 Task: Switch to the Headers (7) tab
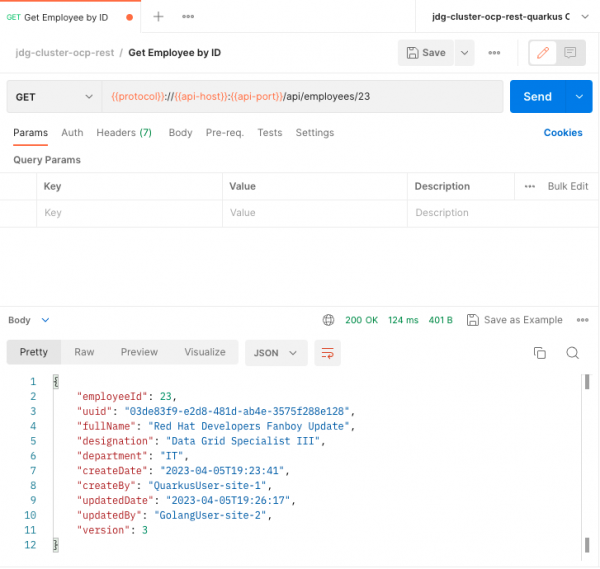click(124, 133)
